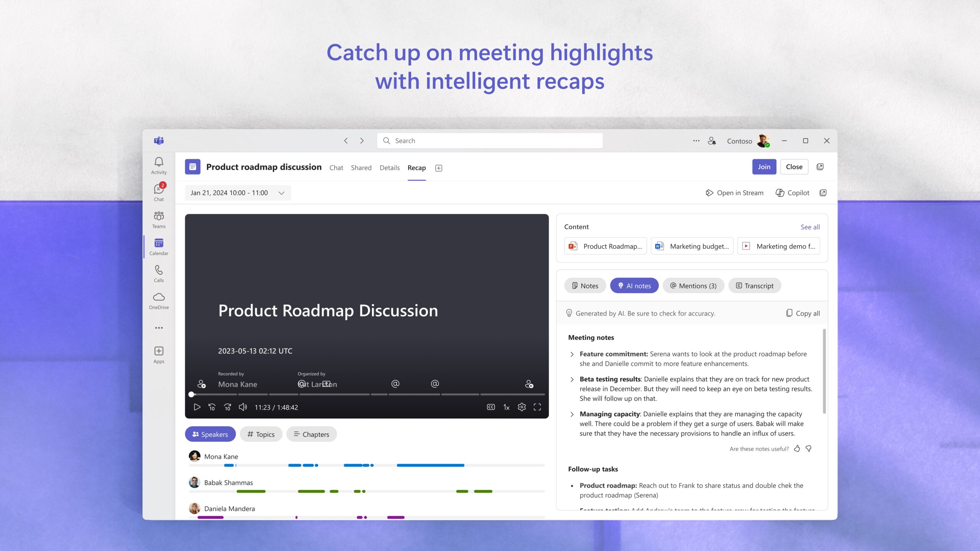Switch to the Details tab
The height and width of the screenshot is (551, 980).
pyautogui.click(x=389, y=168)
